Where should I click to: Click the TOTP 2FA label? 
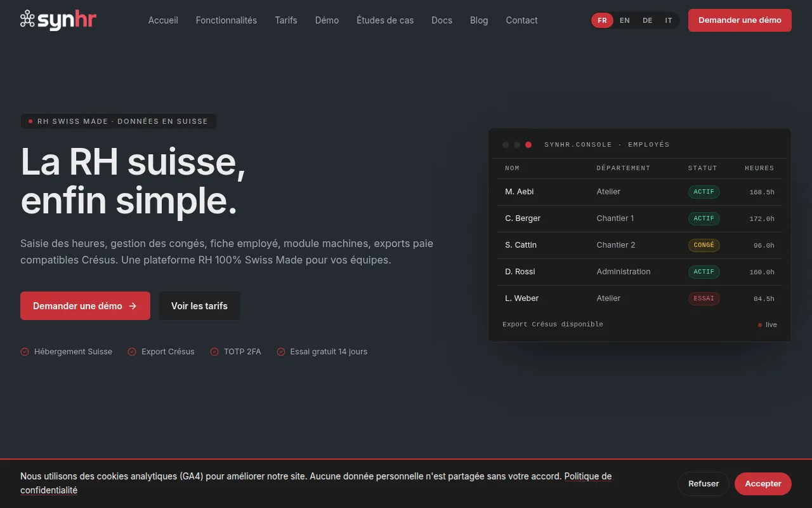point(242,352)
